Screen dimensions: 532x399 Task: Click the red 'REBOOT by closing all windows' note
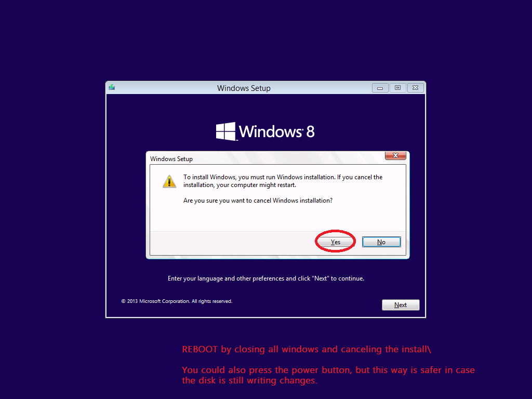tap(307, 349)
